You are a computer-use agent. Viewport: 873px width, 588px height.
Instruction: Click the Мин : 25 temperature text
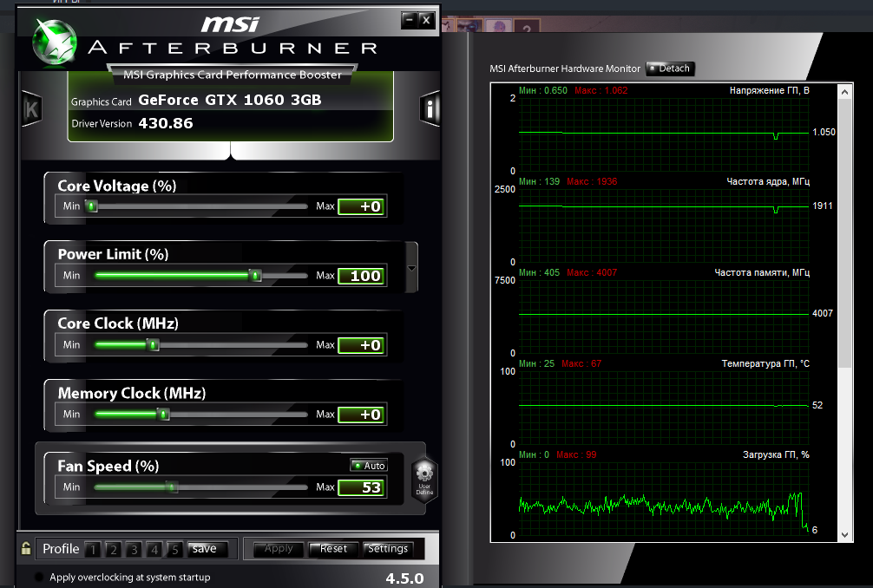tap(536, 364)
